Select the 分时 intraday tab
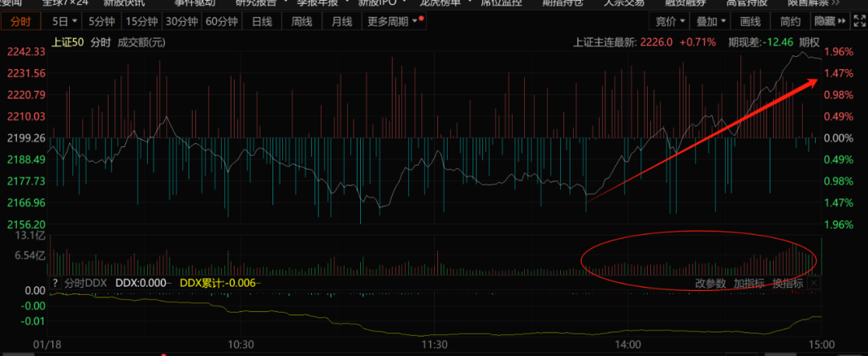868x356 pixels. pos(23,23)
